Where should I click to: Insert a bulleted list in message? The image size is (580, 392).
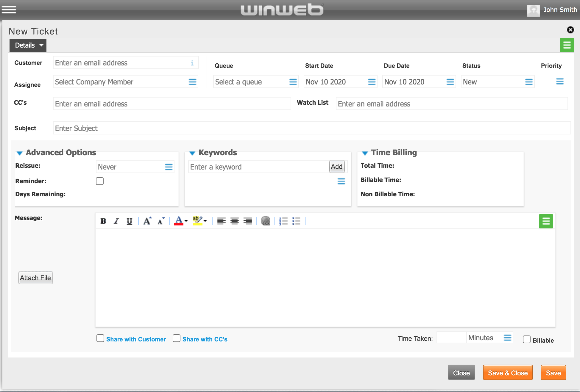296,221
